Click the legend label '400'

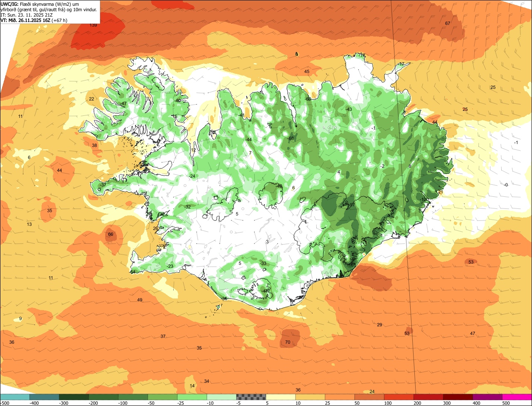click(x=477, y=403)
